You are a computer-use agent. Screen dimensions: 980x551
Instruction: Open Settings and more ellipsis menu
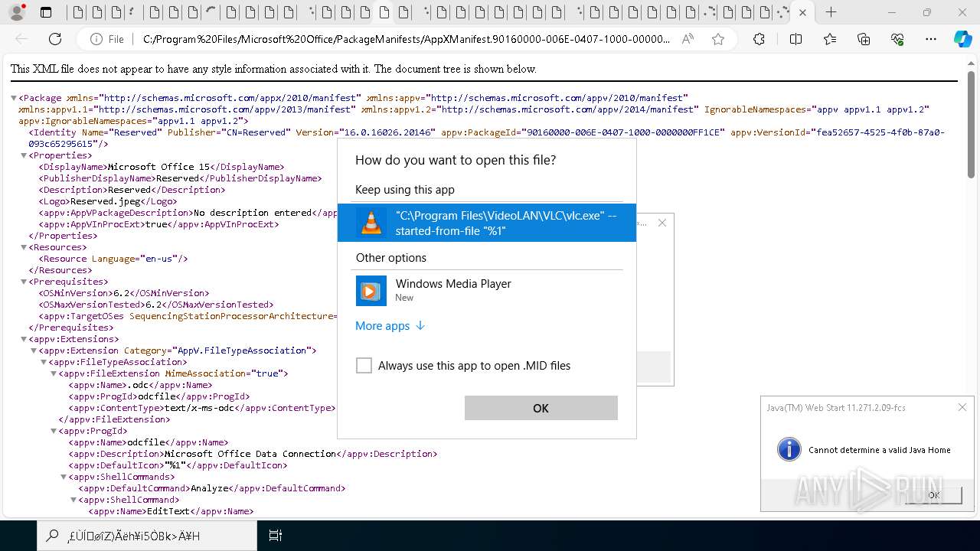point(931,39)
